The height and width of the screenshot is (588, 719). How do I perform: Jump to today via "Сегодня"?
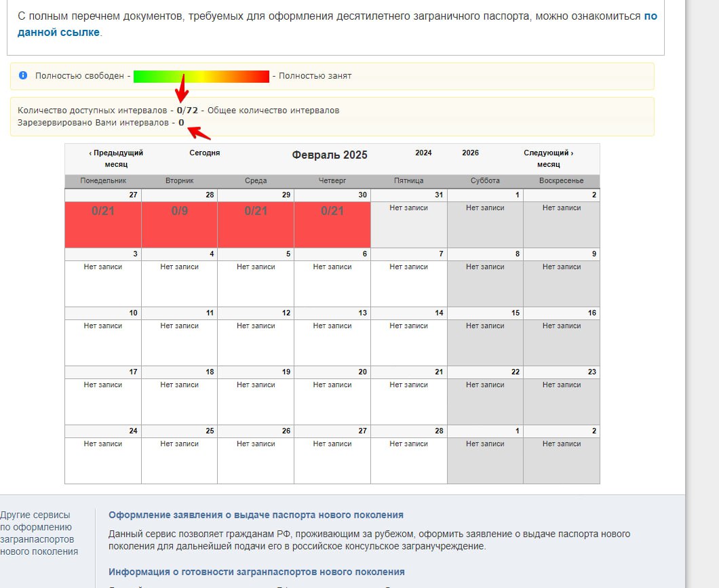[x=204, y=153]
